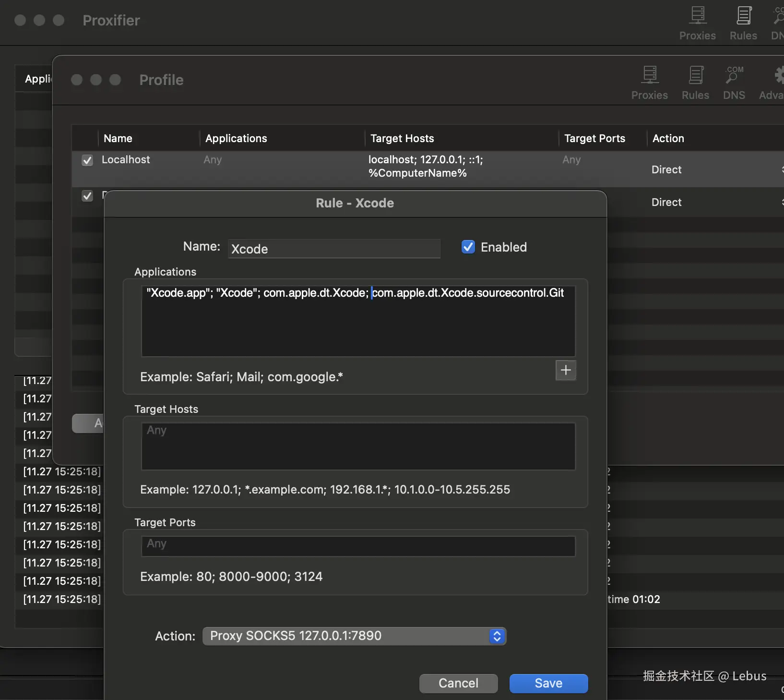This screenshot has height=700, width=784.
Task: Select the Localhost rule name cell
Action: tap(126, 160)
